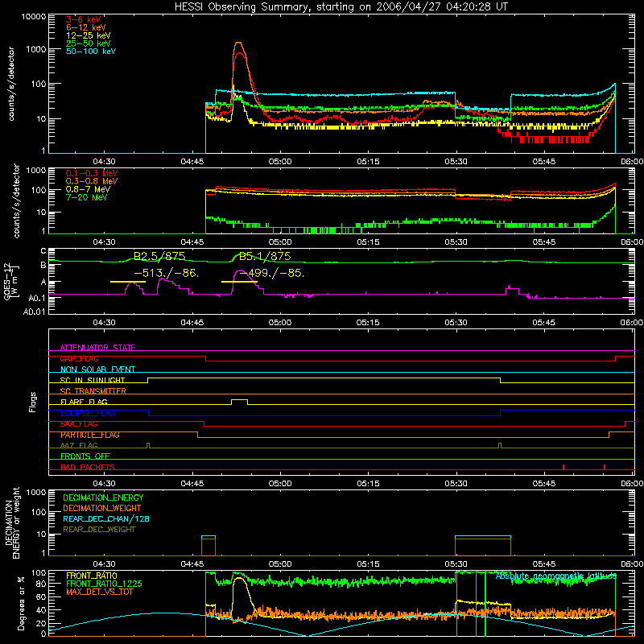Viewport: 644px width, 644px height.
Task: Pick the cyan 50-100 keV legend label
Action: (91, 52)
